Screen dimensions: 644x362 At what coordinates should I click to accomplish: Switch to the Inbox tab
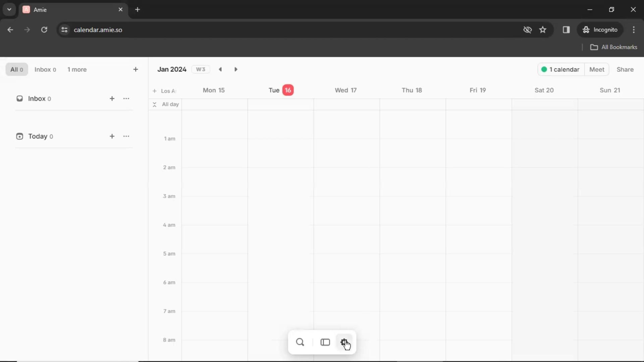45,69
